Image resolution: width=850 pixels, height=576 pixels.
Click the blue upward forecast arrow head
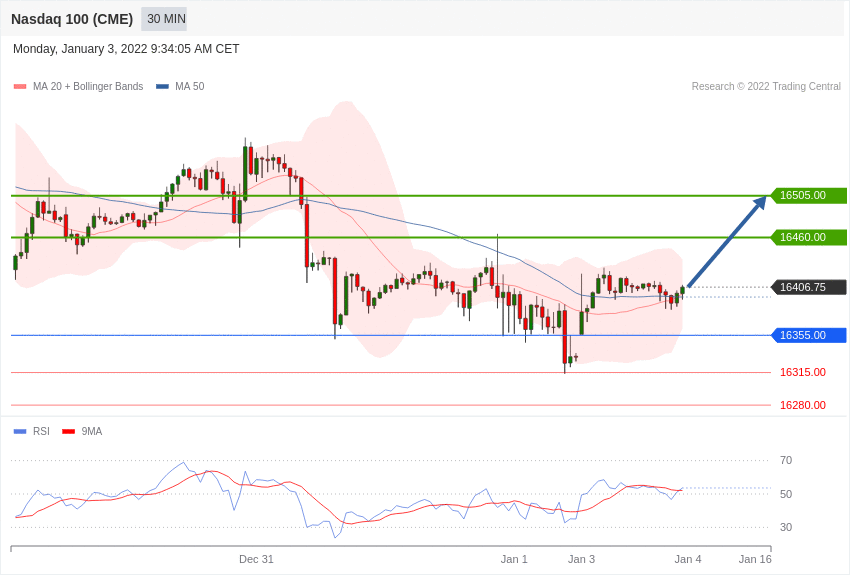[x=760, y=202]
